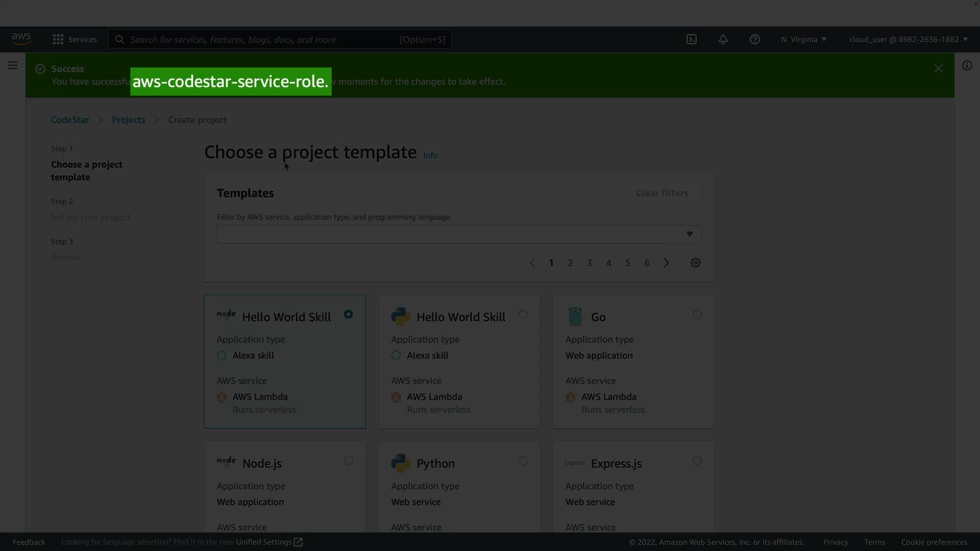The width and height of the screenshot is (980, 551).
Task: Expand the template filter dropdown arrow
Action: [x=690, y=234]
